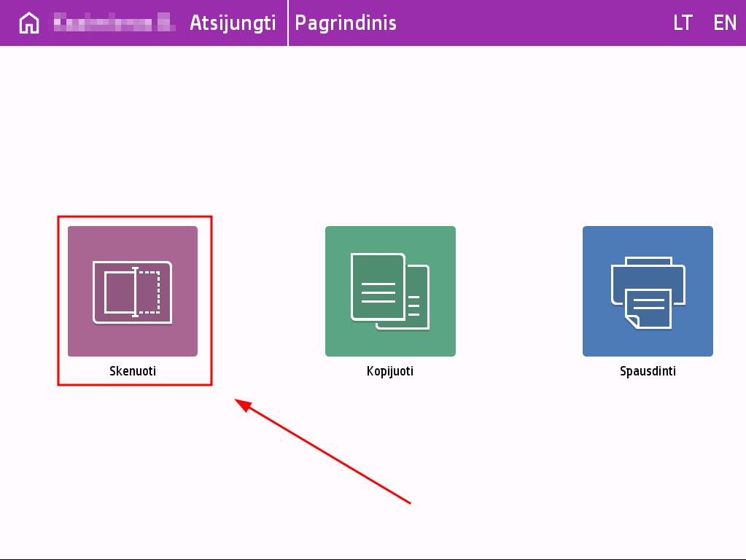Image resolution: width=746 pixels, height=560 pixels.
Task: Switch the interface language to EN
Action: point(725,23)
